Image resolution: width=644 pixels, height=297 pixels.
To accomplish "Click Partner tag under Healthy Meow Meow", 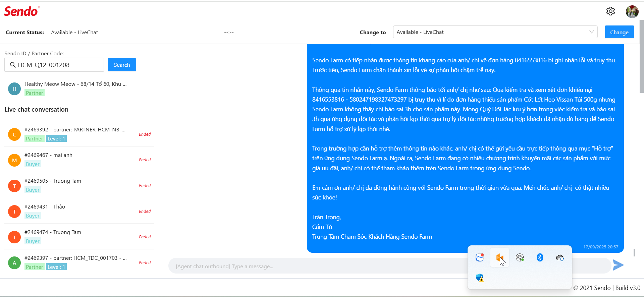I will pyautogui.click(x=35, y=93).
